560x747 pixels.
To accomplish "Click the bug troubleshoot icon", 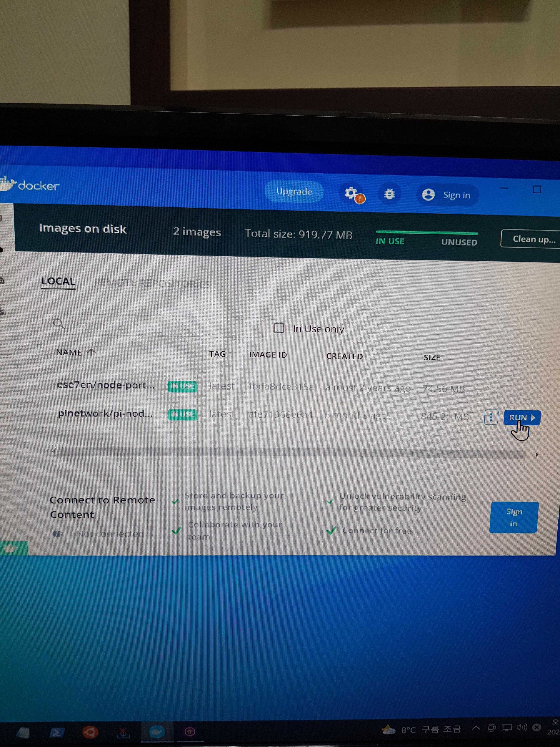I will point(389,194).
